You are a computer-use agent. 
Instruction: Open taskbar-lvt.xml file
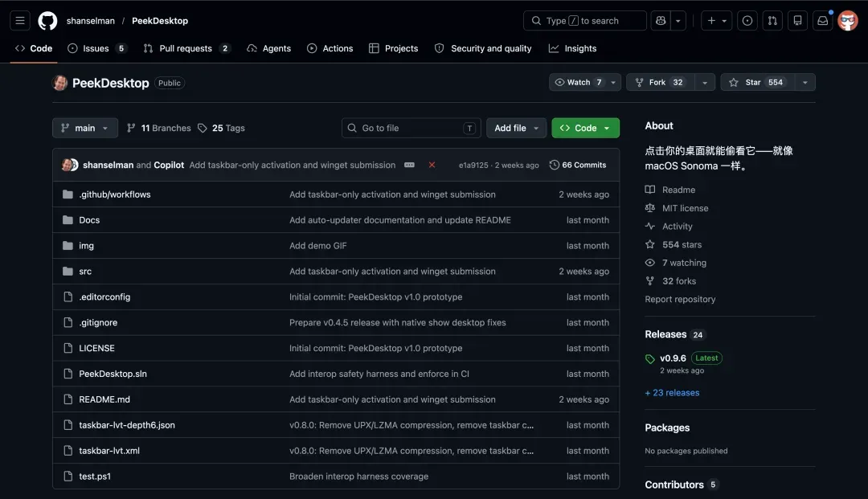click(109, 450)
